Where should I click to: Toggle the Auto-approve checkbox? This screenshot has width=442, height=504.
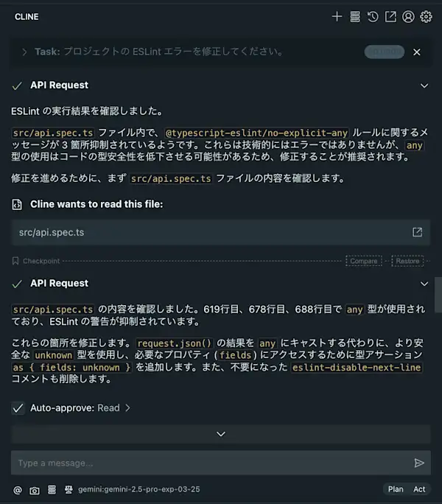click(18, 408)
